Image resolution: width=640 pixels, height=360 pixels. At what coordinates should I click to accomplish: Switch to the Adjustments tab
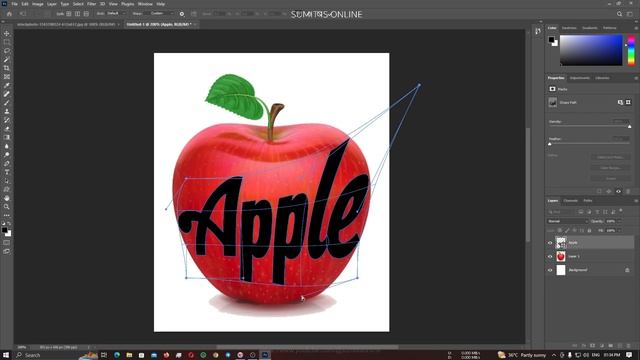pos(580,78)
